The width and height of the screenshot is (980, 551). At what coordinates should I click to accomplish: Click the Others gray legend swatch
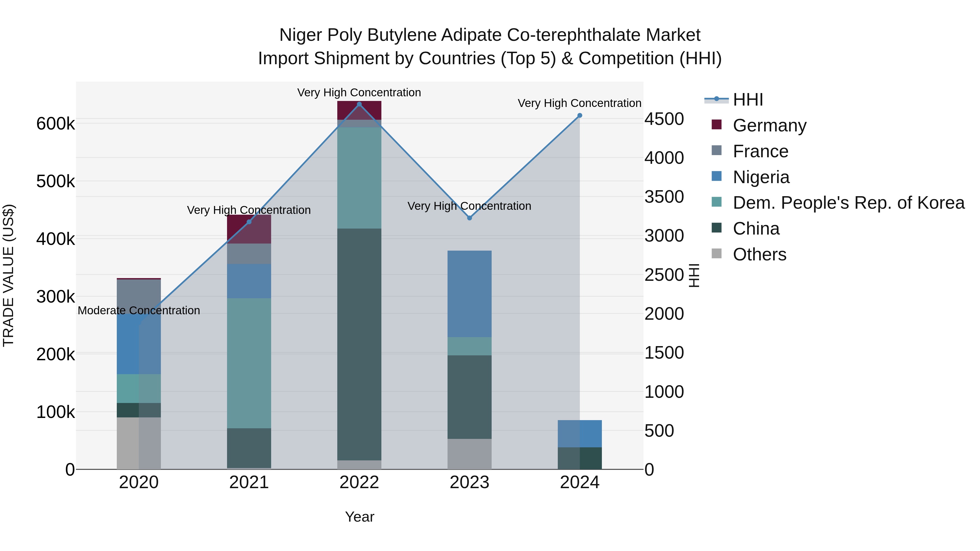click(716, 253)
